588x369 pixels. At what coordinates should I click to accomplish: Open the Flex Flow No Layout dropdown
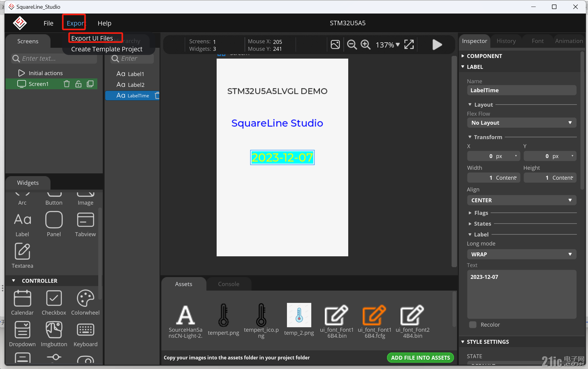pyautogui.click(x=522, y=123)
